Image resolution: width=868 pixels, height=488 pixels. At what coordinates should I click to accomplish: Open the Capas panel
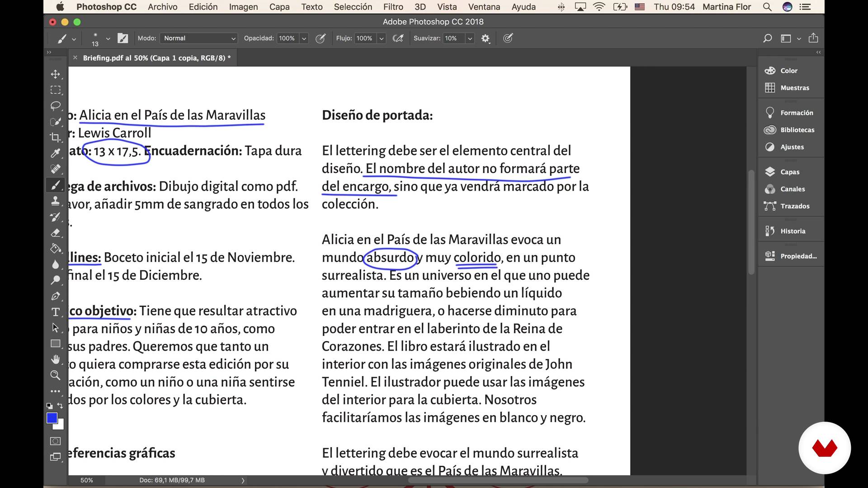791,172
